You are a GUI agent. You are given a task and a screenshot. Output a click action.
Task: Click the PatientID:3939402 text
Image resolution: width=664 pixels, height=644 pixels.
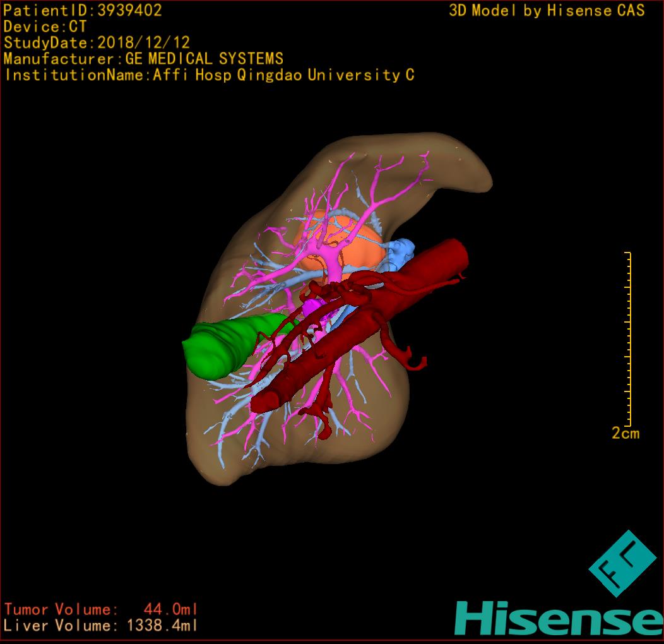point(83,10)
